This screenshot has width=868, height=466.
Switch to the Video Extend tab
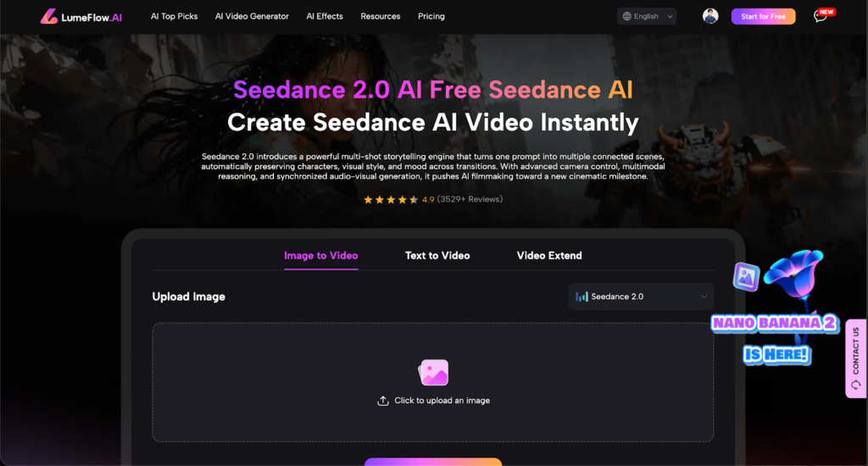pyautogui.click(x=549, y=256)
